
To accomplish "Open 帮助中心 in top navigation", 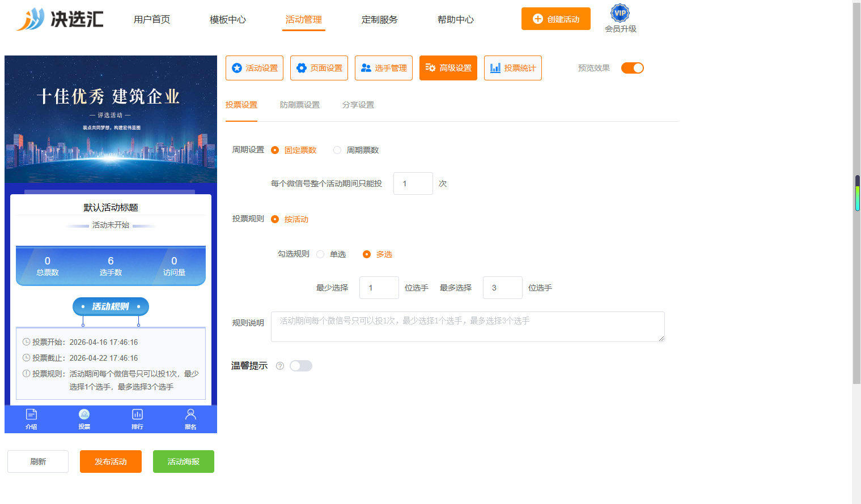I will point(456,19).
